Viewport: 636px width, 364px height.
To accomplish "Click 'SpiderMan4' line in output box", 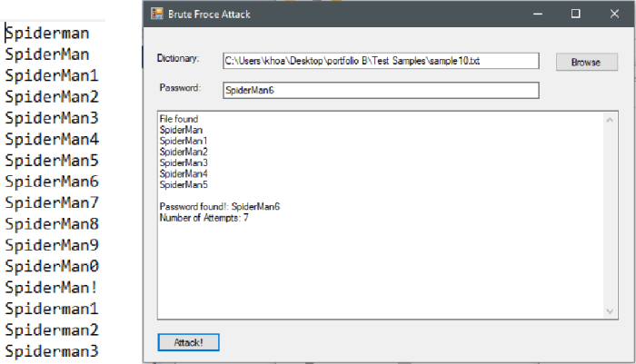I will click(x=184, y=173).
